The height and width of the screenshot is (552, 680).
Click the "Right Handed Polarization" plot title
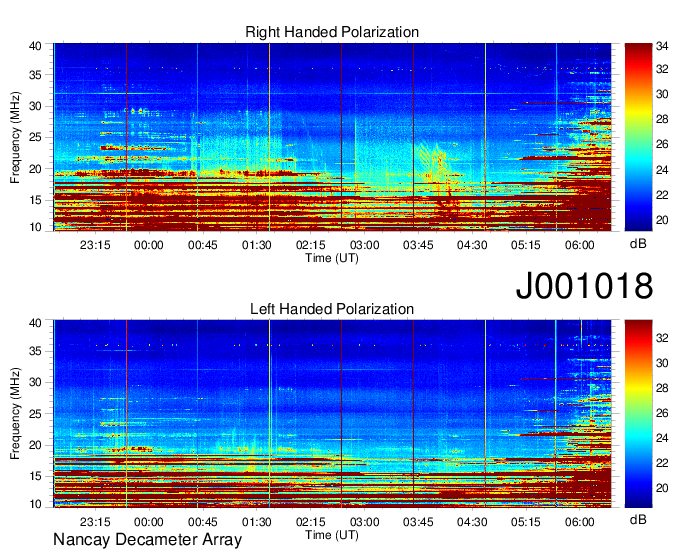tap(332, 32)
